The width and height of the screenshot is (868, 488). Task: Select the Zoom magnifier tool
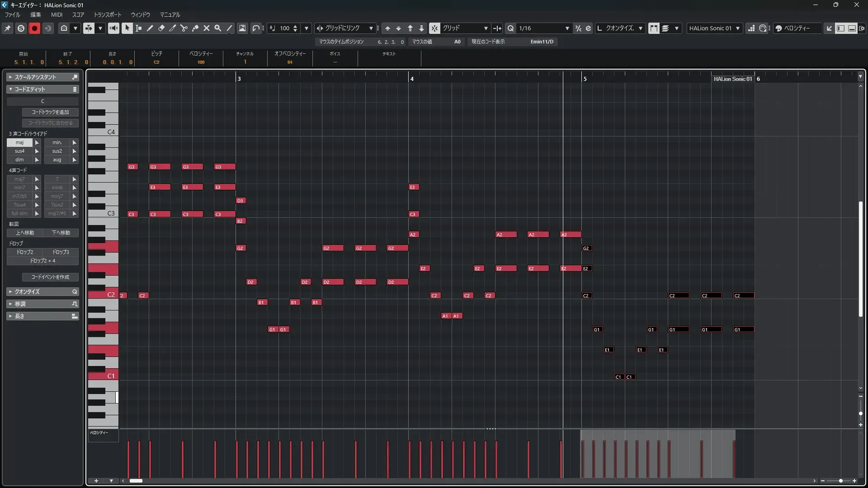point(217,28)
